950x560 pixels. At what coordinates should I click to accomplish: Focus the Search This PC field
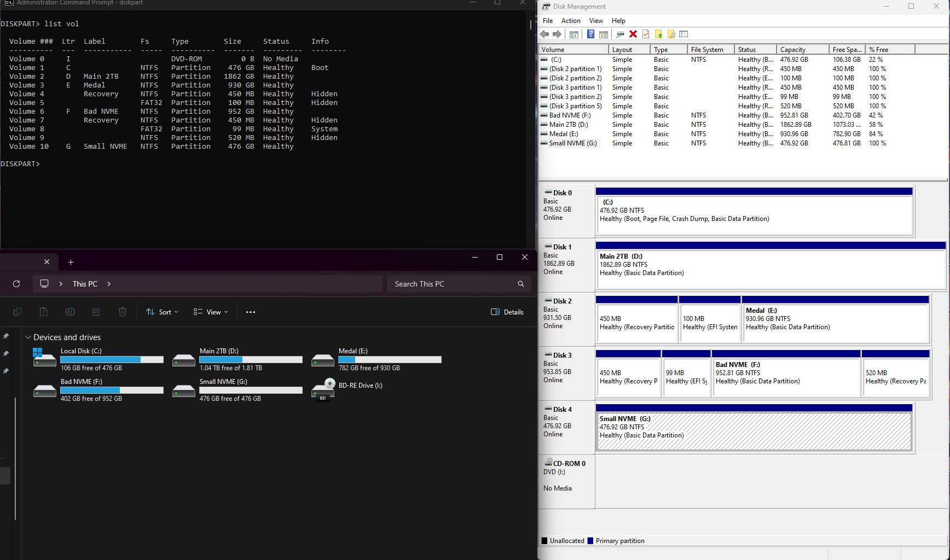pyautogui.click(x=459, y=284)
